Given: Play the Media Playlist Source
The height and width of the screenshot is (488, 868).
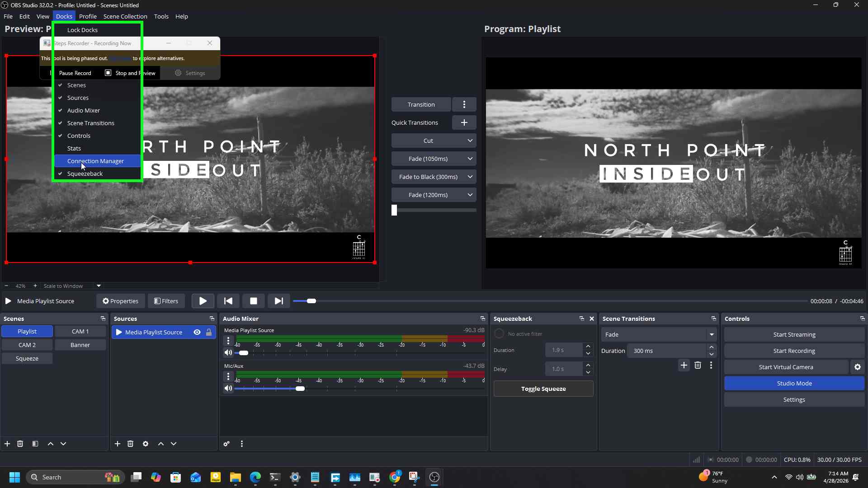Looking at the screenshot, I should (x=203, y=301).
